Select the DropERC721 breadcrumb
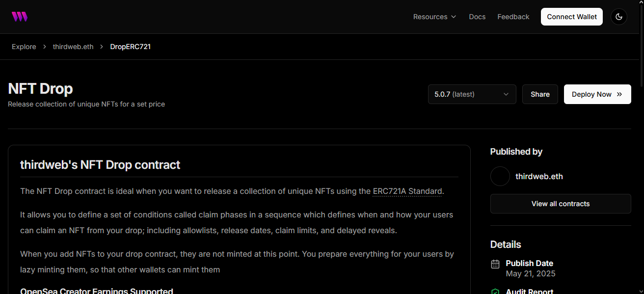This screenshot has height=294, width=644. [131, 47]
